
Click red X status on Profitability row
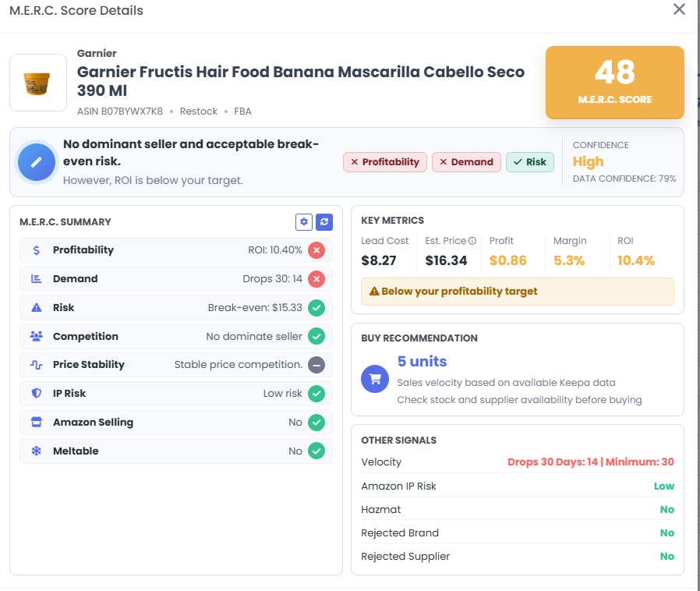[x=316, y=250]
